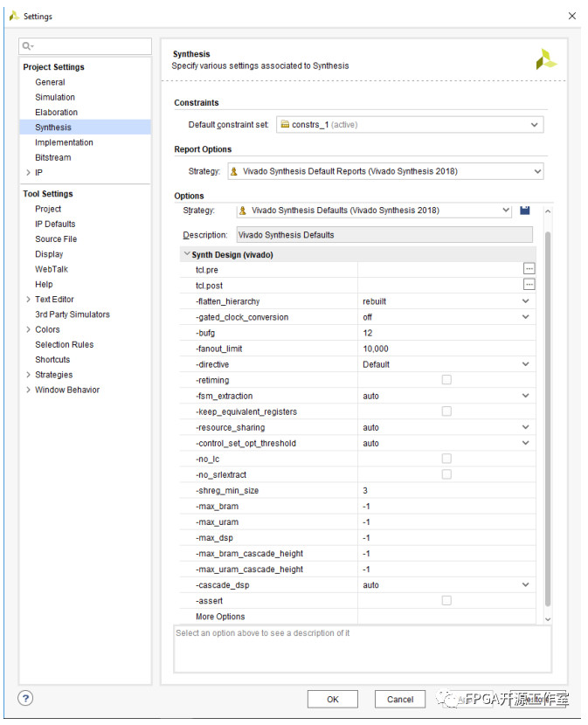The image size is (588, 725).
Task: Select Project under Tool Settings
Action: pos(48,209)
